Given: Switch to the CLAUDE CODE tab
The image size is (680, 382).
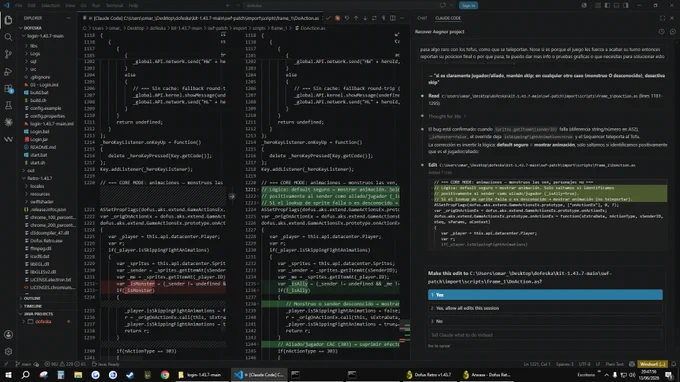Looking at the screenshot, I should point(448,18).
